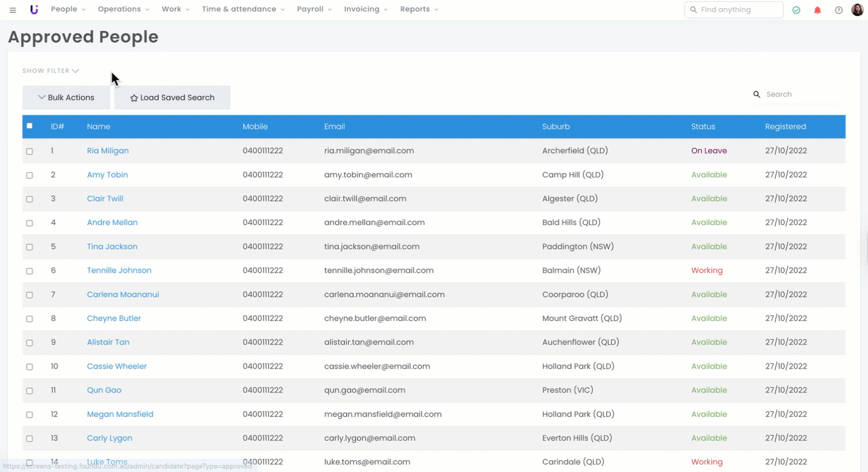The image size is (868, 472).
Task: Click the star icon on Load Saved Search
Action: pos(134,98)
